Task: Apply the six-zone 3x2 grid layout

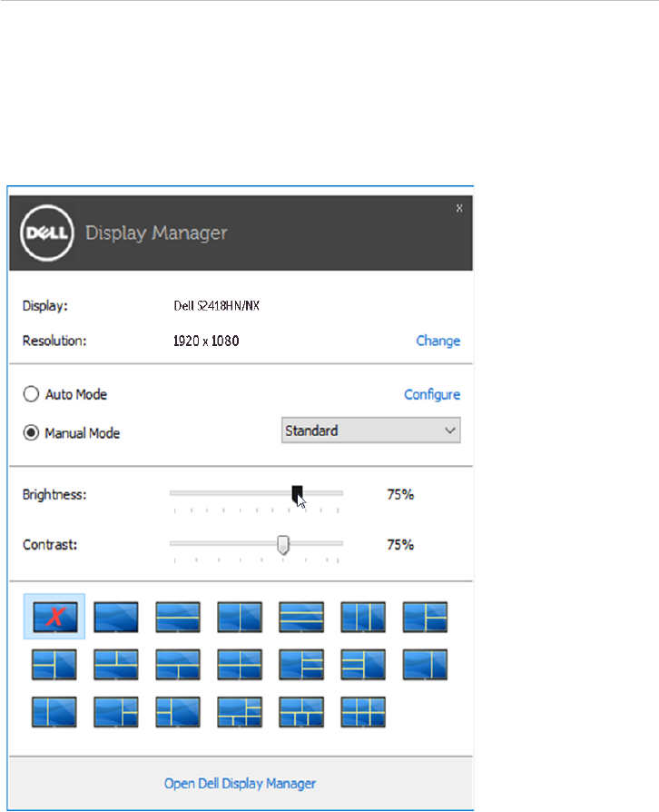Action: [363, 712]
